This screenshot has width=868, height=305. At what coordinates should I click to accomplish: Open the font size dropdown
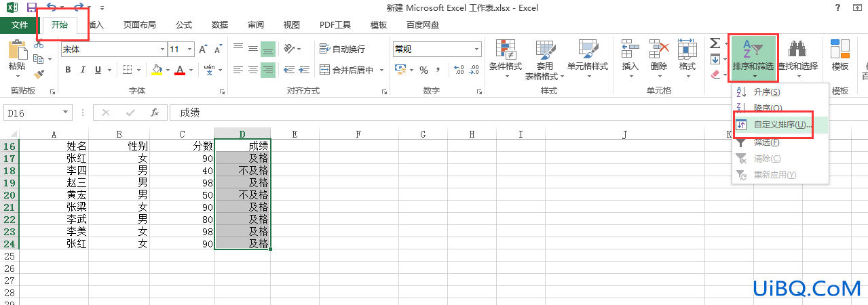pyautogui.click(x=190, y=49)
